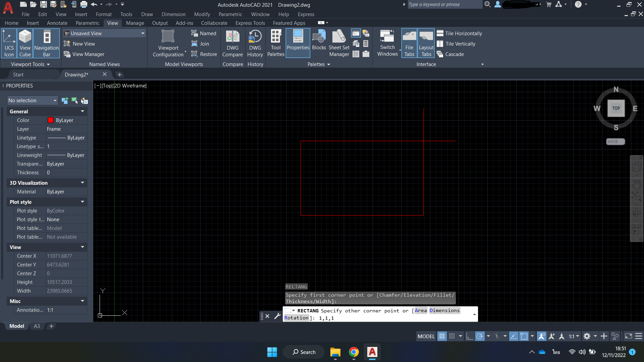Click the workspace switching gear icon
Screen dimensions: 644x362
pos(587,336)
